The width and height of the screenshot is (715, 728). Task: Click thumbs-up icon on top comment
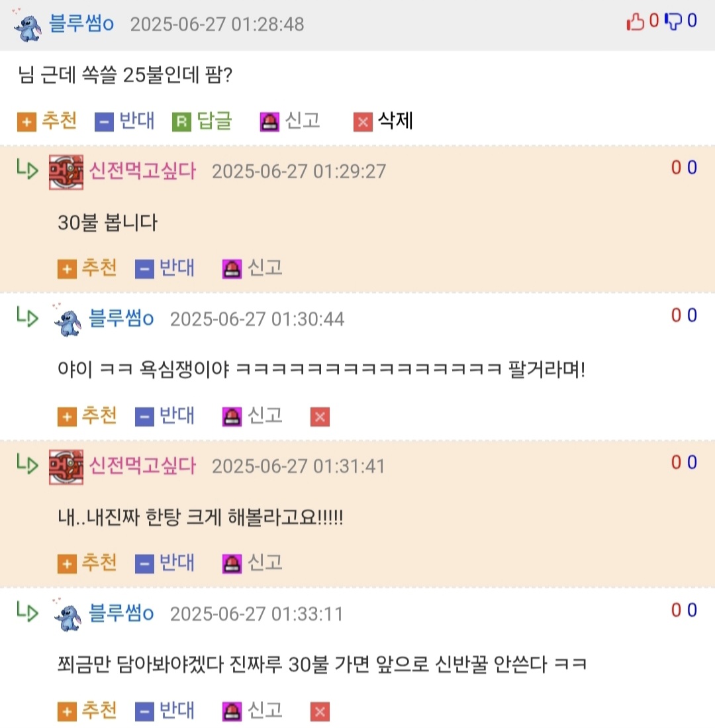(635, 21)
